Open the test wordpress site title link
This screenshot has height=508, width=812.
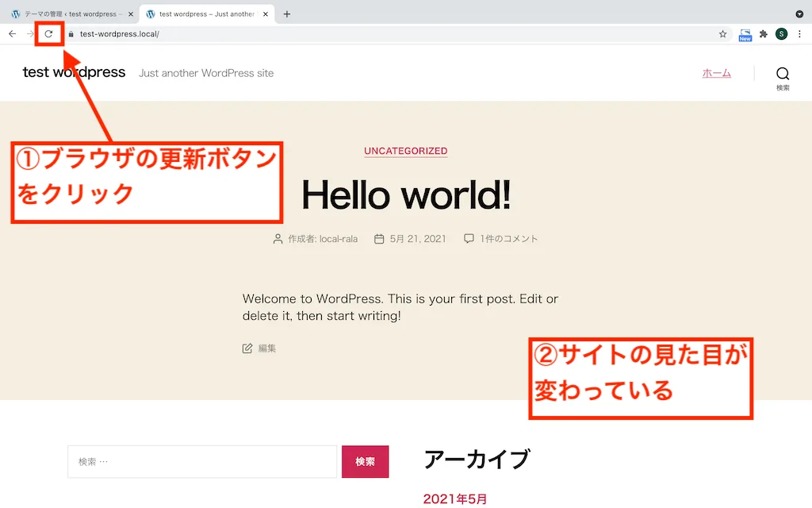[74, 72]
